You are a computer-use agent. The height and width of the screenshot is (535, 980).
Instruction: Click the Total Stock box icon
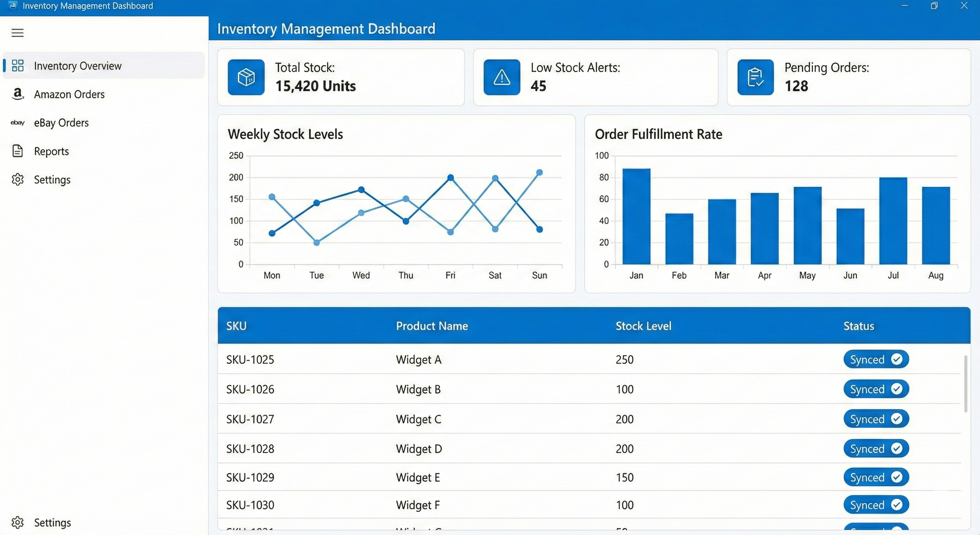point(246,77)
